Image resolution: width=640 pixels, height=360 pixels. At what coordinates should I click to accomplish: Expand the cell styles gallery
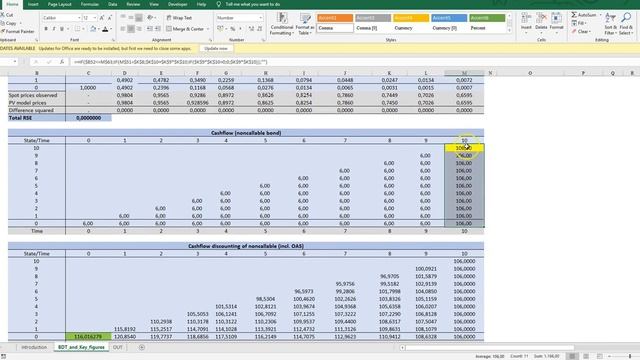(x=509, y=31)
